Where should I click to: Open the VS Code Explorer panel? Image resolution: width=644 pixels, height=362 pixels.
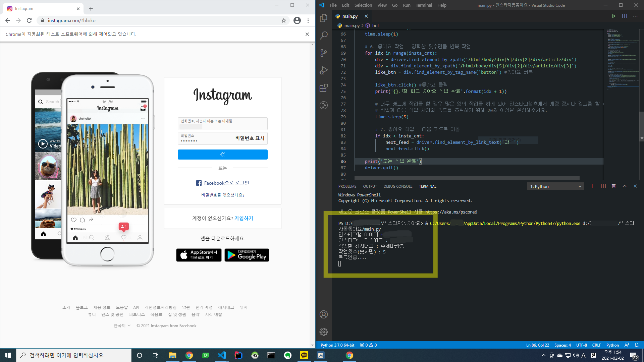pyautogui.click(x=324, y=18)
